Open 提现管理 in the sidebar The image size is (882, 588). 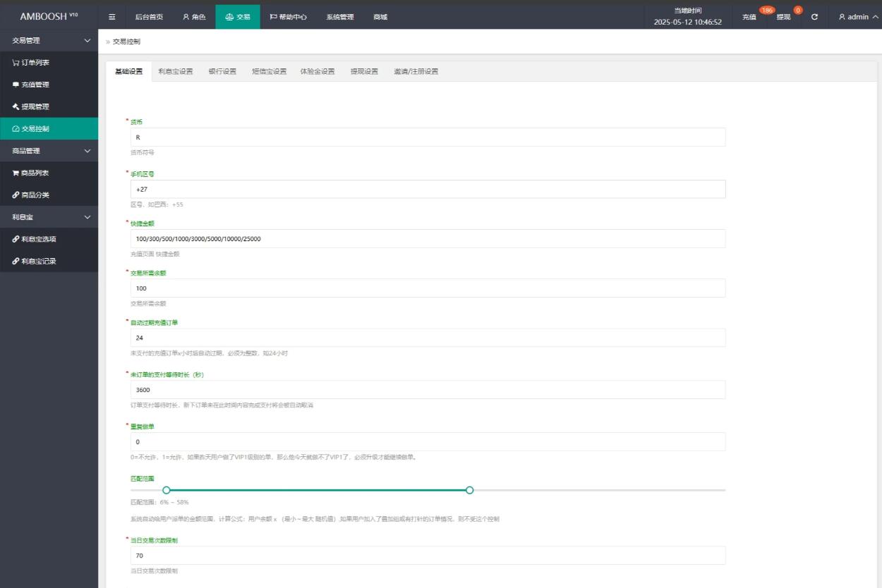point(31,106)
